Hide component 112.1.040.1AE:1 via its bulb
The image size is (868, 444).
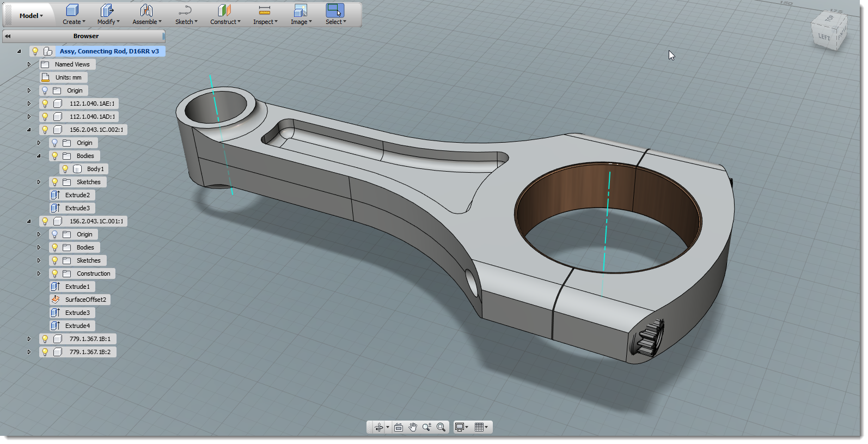click(x=45, y=104)
